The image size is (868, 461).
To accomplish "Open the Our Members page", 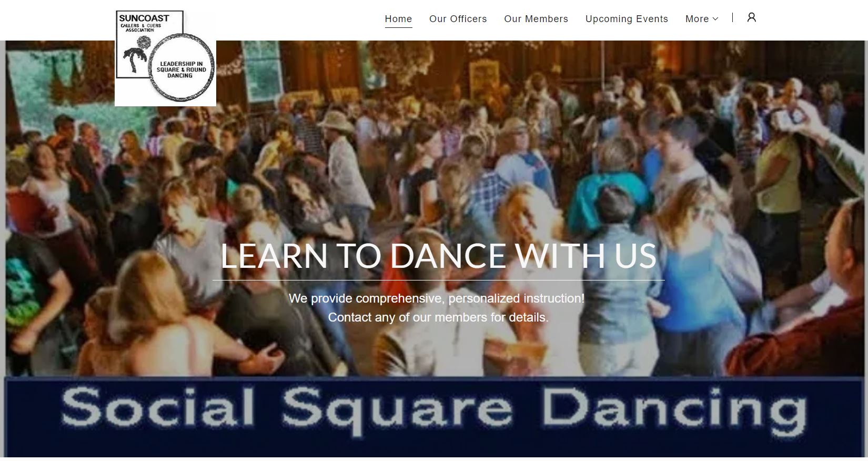I will pos(536,19).
